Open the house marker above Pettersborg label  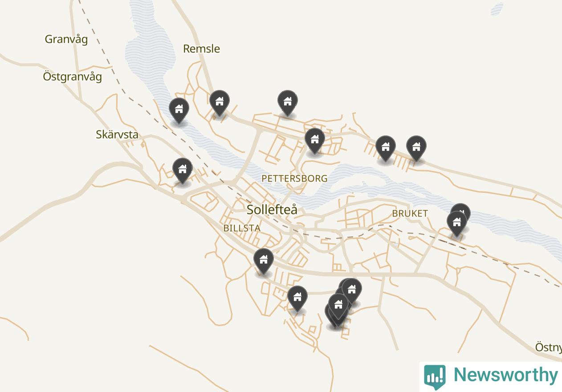315,141
